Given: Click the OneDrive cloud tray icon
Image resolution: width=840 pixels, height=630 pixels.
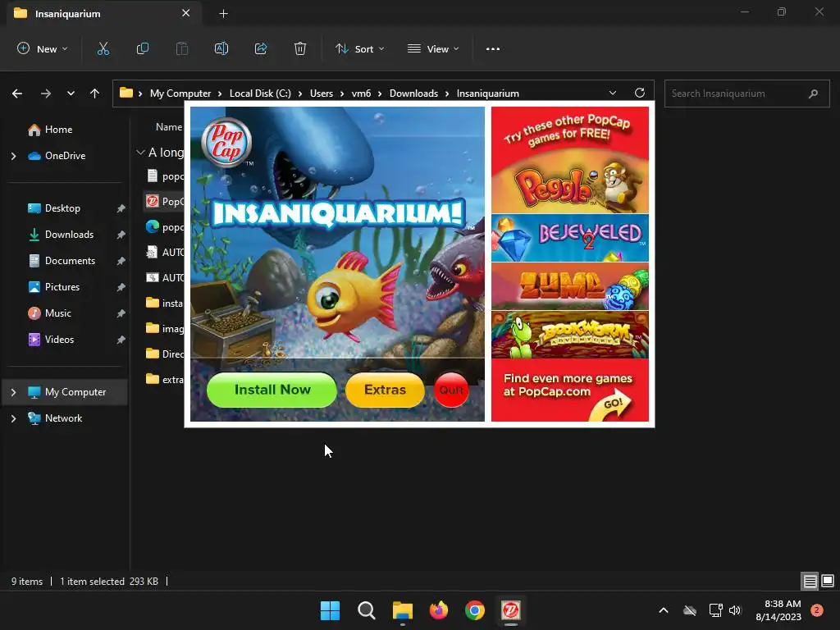Looking at the screenshot, I should pyautogui.click(x=690, y=610).
